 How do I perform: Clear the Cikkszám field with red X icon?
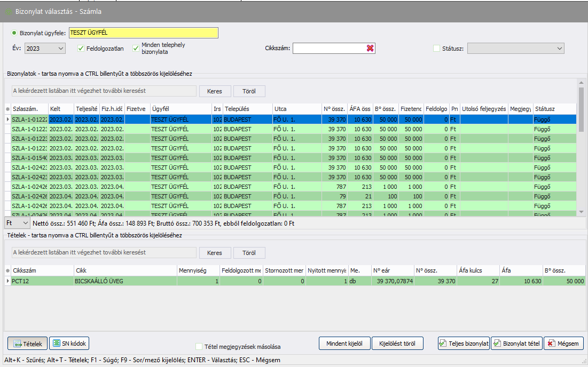pos(370,49)
